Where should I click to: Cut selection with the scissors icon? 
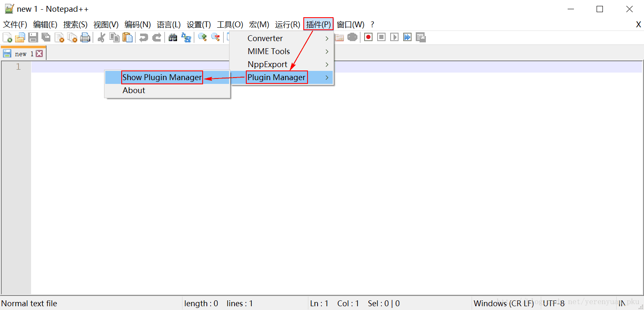click(x=101, y=37)
